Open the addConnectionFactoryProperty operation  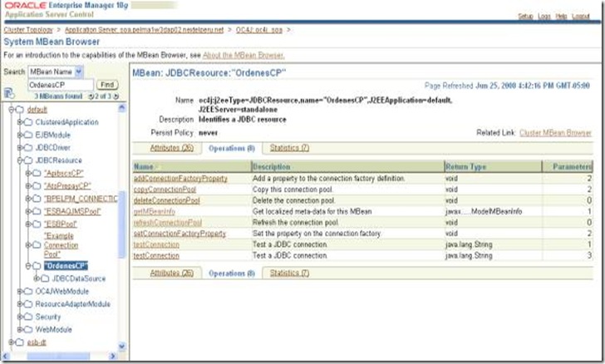tap(180, 179)
